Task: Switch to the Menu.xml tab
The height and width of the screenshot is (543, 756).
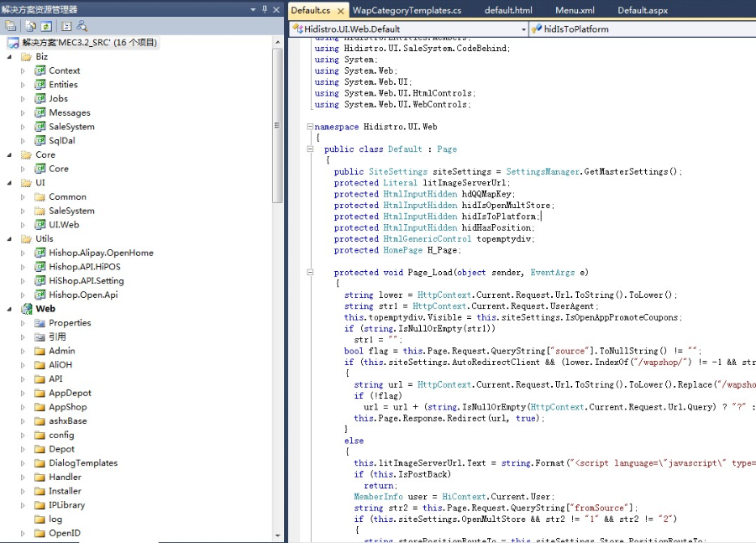Action: (575, 10)
